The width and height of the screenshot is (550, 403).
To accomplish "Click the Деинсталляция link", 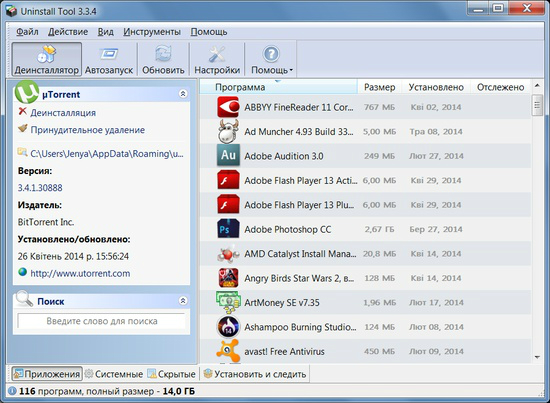I will click(x=63, y=113).
